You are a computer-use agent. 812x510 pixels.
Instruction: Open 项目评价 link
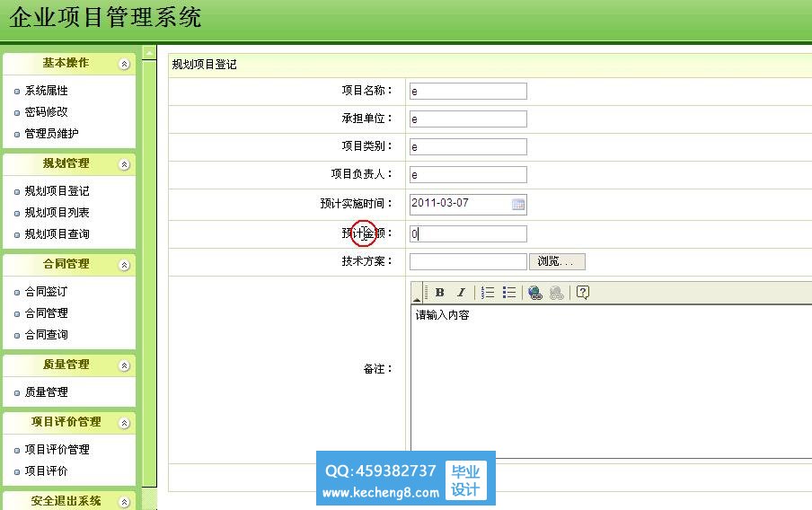coord(46,471)
